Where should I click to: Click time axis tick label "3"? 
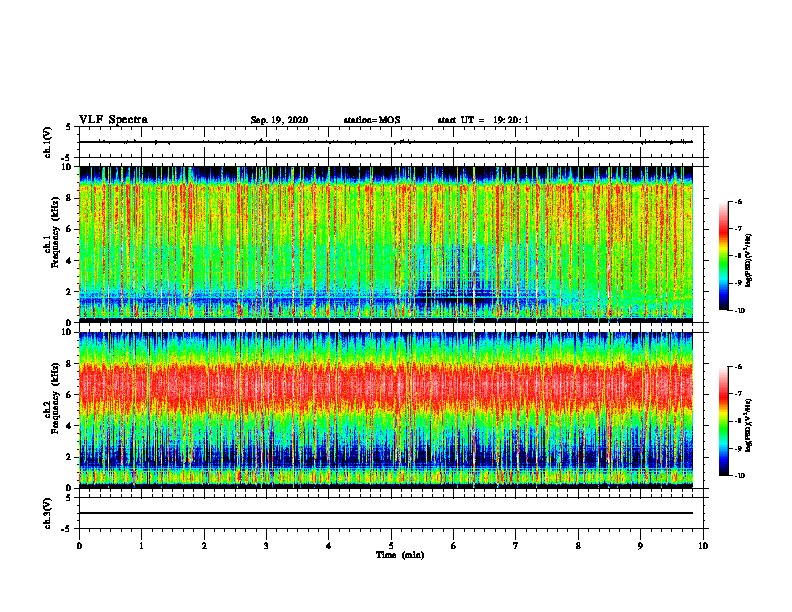pyautogui.click(x=266, y=546)
